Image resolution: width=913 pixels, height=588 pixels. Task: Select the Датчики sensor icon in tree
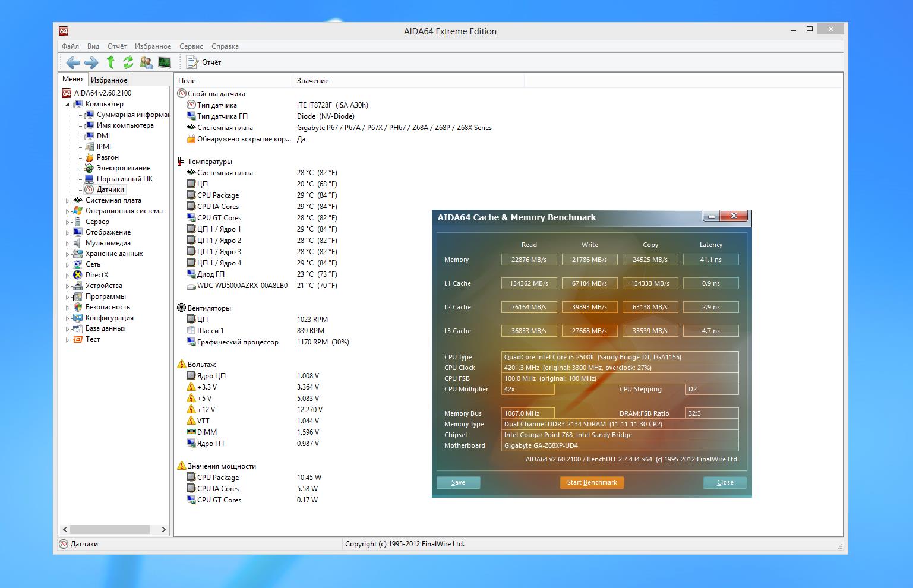[89, 189]
